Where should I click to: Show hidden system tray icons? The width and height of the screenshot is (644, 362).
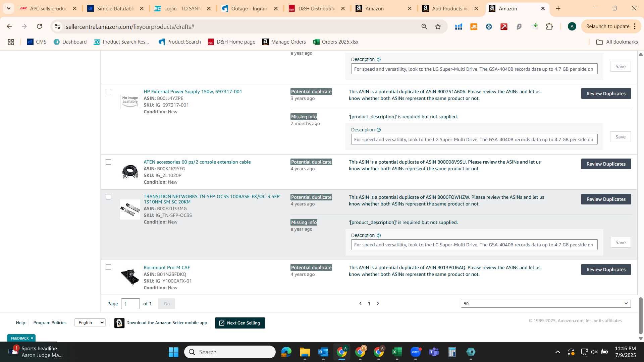coord(557,352)
